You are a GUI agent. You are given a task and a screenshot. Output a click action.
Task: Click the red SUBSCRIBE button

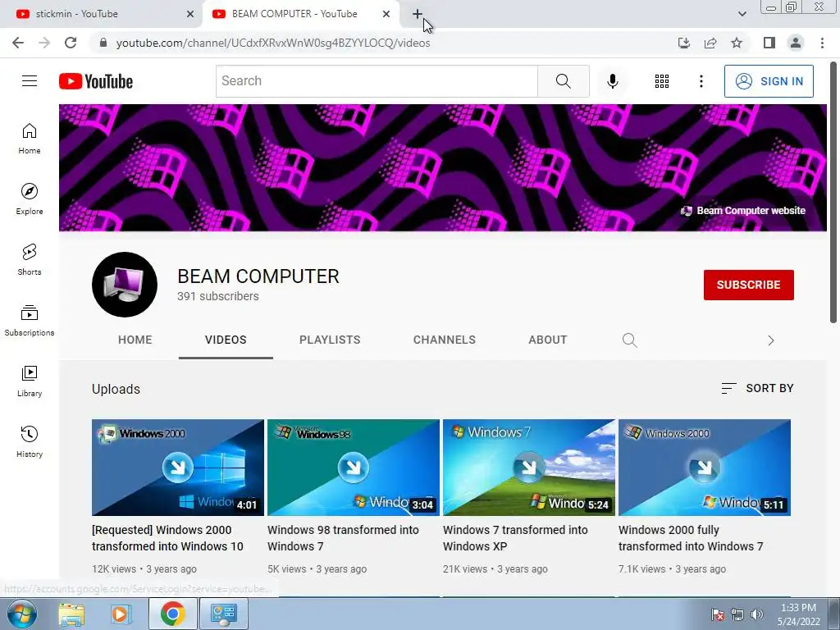(x=748, y=285)
